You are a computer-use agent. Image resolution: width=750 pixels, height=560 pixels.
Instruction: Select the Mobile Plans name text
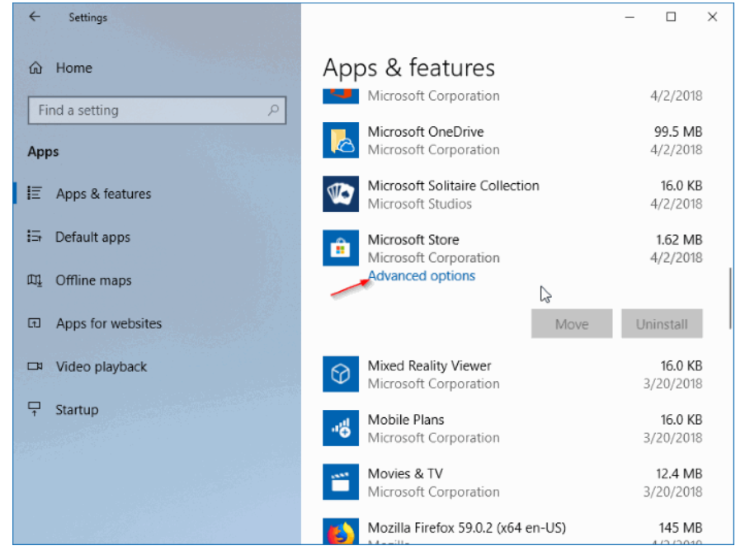pyautogui.click(x=406, y=420)
